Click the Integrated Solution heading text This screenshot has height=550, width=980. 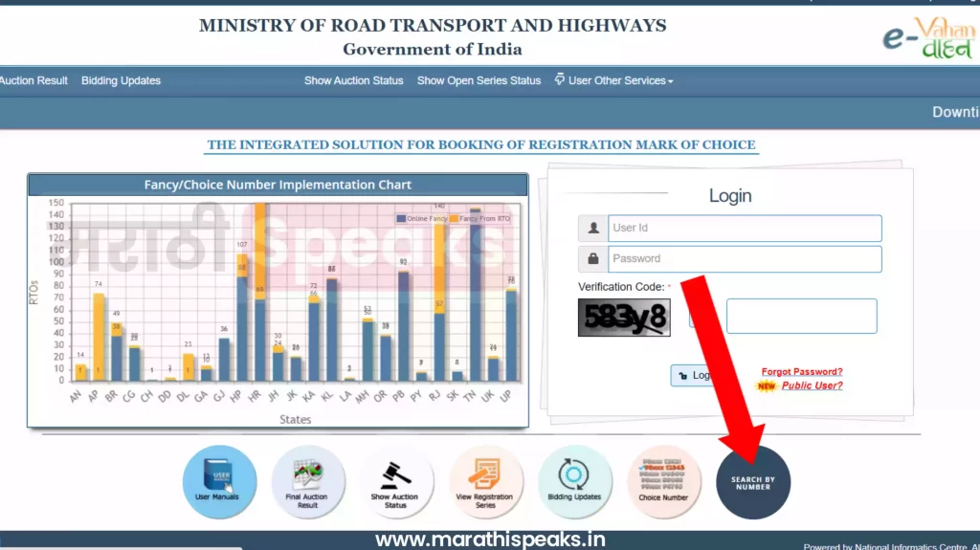tap(481, 145)
